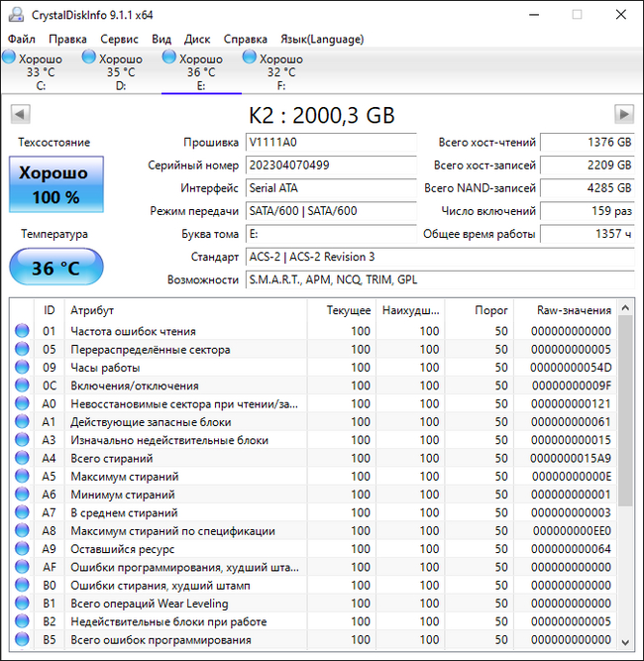Click the 36 °C temperature button
The height and width of the screenshot is (661, 644).
tap(54, 267)
